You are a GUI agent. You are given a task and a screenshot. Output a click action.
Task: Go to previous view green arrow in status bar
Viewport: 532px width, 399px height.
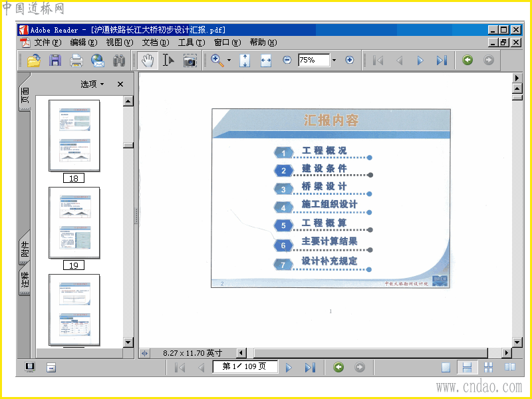(x=338, y=367)
